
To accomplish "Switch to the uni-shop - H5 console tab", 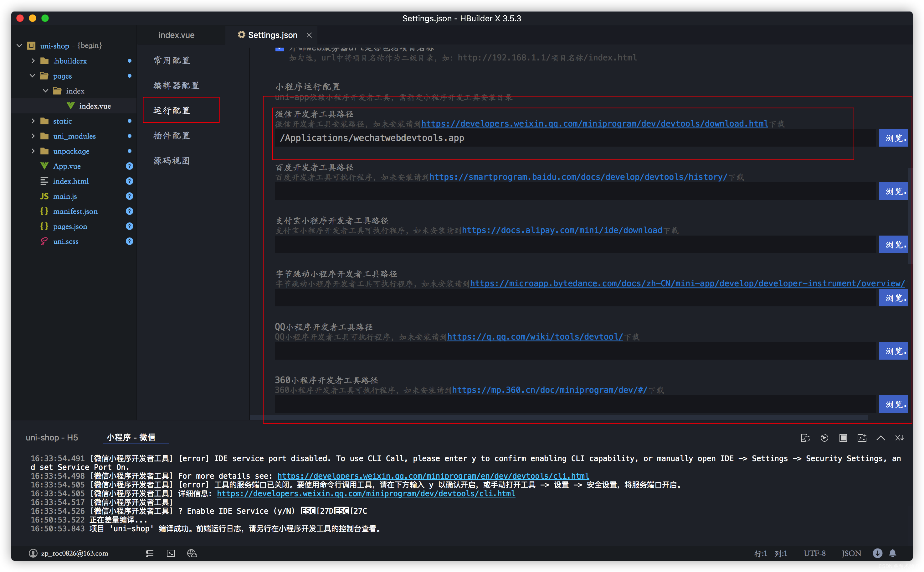I will tap(52, 437).
